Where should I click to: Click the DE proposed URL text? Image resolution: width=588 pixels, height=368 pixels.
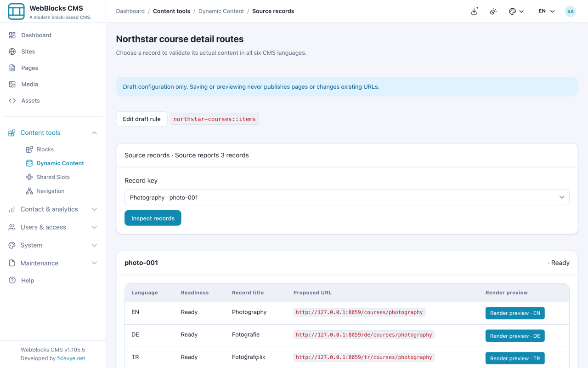(364, 335)
